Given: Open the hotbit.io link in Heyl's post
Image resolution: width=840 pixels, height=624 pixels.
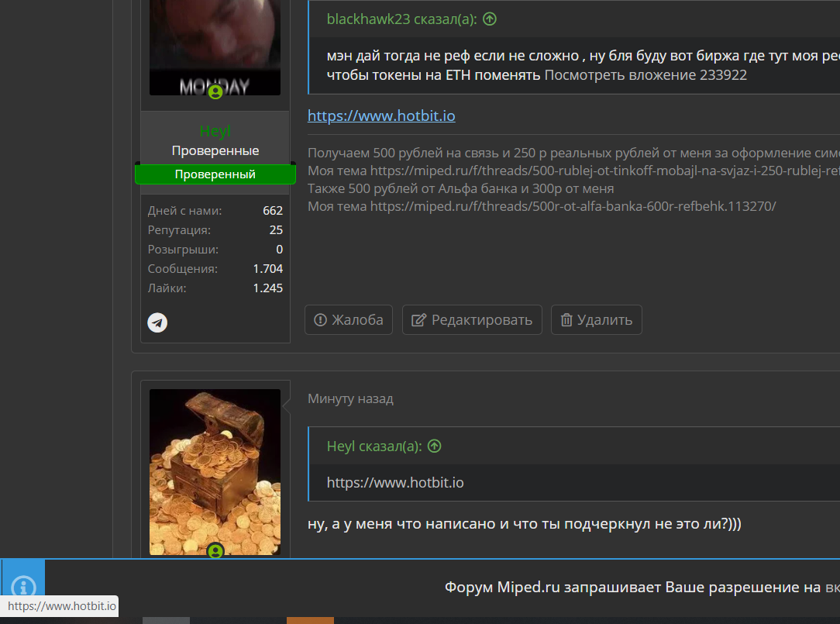Looking at the screenshot, I should pyautogui.click(x=381, y=115).
